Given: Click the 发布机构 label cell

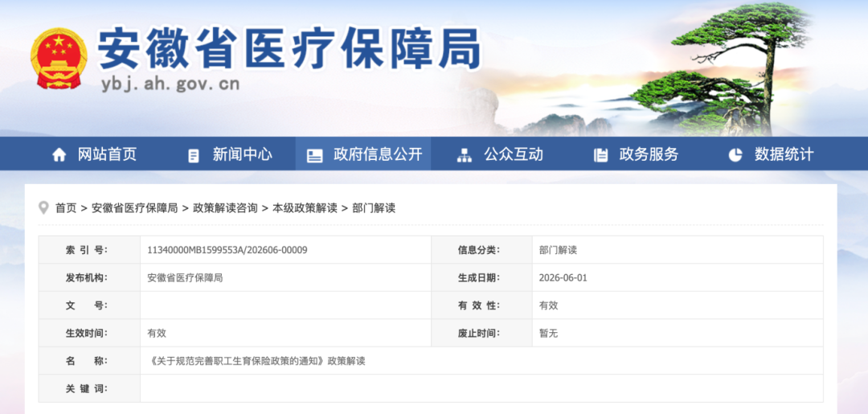Looking at the screenshot, I should point(89,277).
